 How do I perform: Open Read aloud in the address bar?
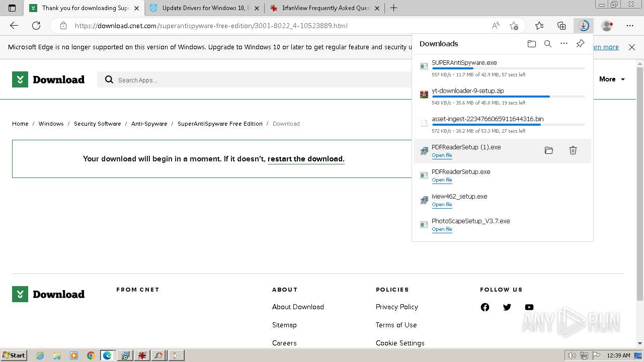point(496,26)
